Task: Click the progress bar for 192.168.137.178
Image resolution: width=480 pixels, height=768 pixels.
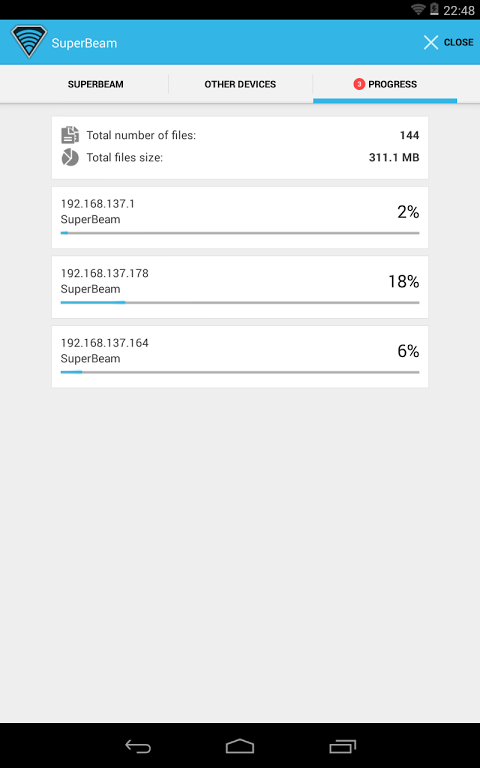Action: pos(240,303)
